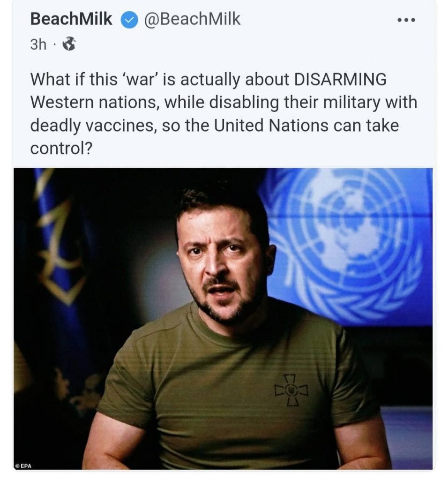The image size is (448, 480).
Task: Click the cross emblem on the t-shirt
Action: [291, 390]
